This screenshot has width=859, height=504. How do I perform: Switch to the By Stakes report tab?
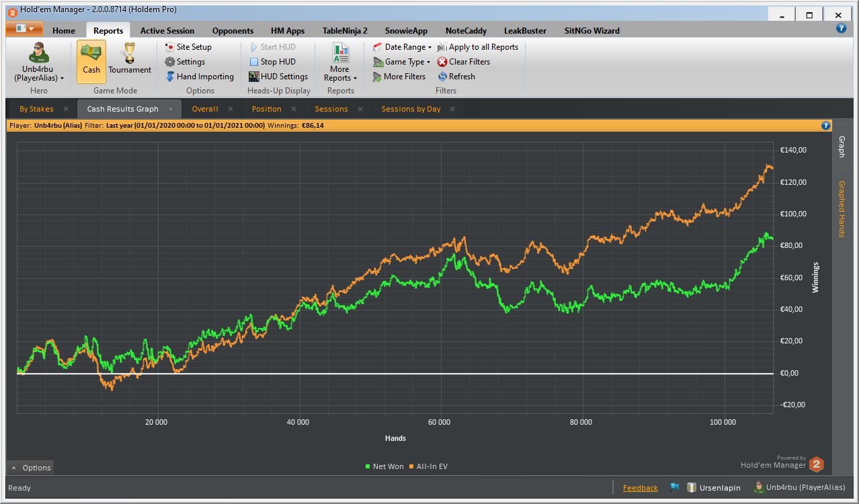pos(36,109)
